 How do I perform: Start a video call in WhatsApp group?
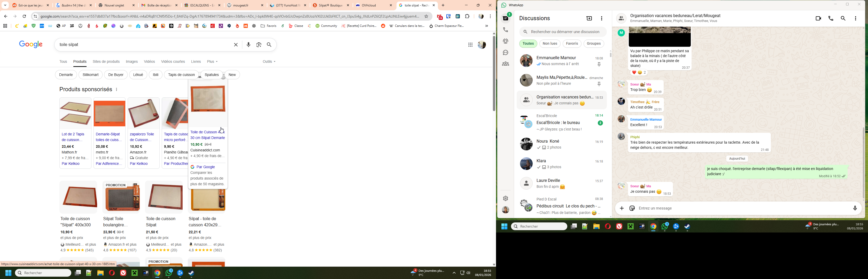click(818, 19)
